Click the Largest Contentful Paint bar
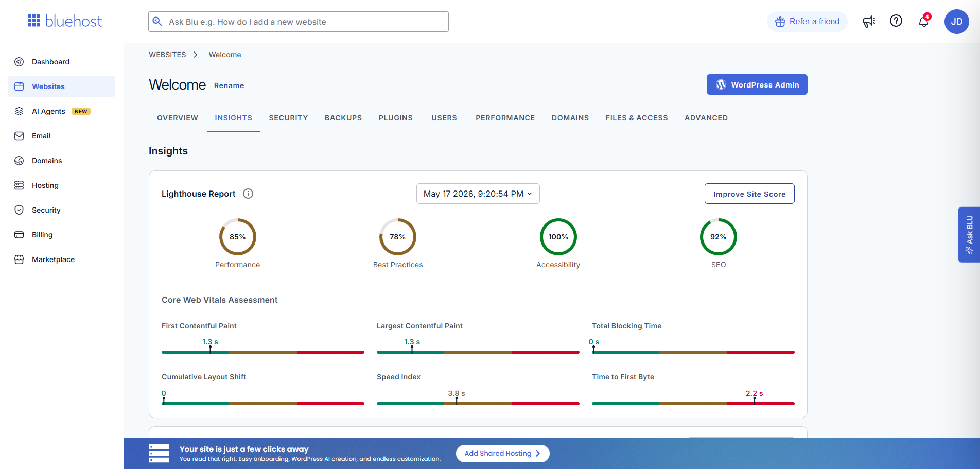This screenshot has height=469, width=980. (478, 352)
